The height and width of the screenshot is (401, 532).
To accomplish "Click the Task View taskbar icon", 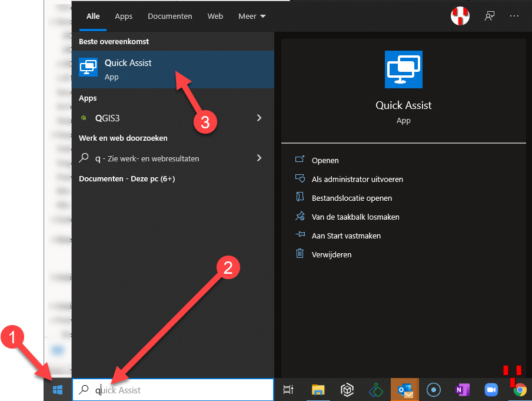I will coord(288,390).
